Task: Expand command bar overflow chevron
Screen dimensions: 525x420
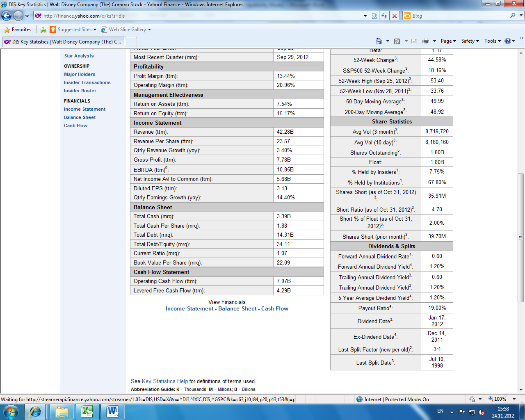Action: [x=521, y=38]
